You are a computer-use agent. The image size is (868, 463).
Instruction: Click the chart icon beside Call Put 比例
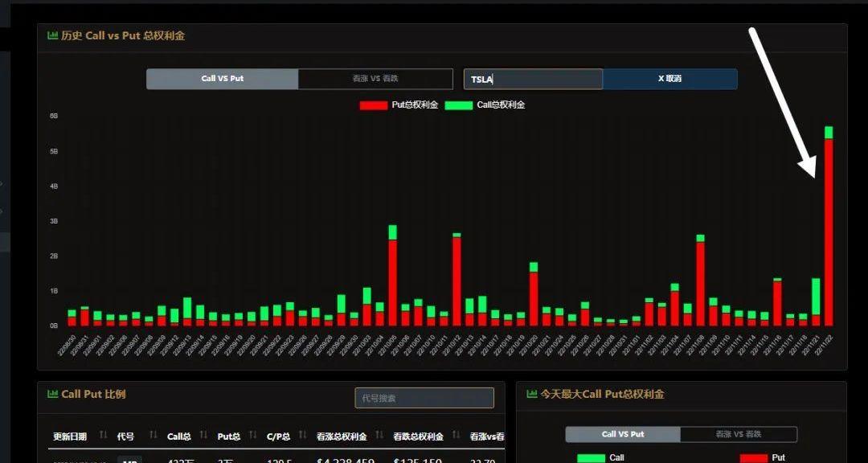point(53,394)
